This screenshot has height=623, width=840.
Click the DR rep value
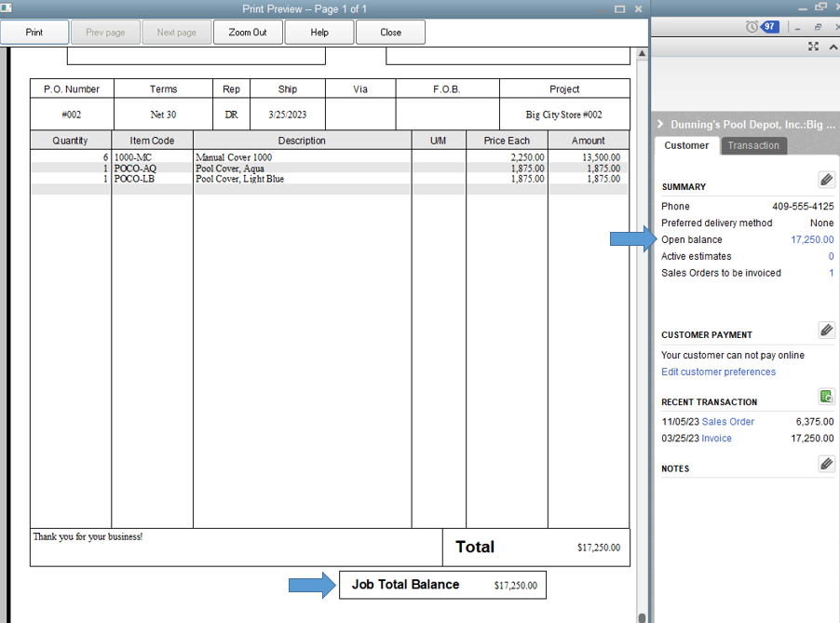click(x=231, y=115)
